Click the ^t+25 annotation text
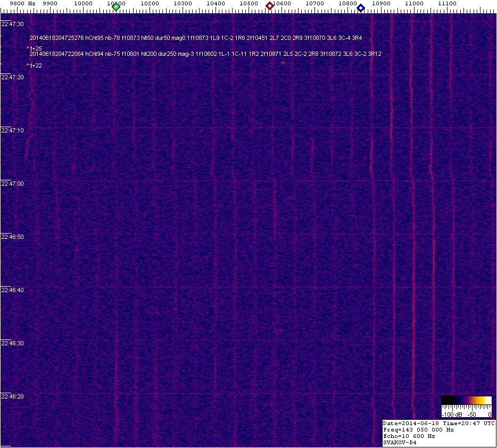 click(x=34, y=48)
